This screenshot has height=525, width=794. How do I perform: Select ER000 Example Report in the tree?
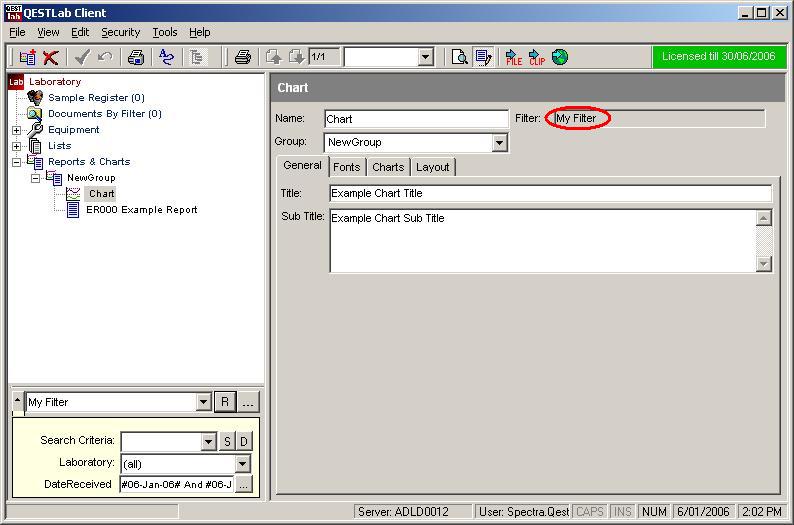pos(141,210)
